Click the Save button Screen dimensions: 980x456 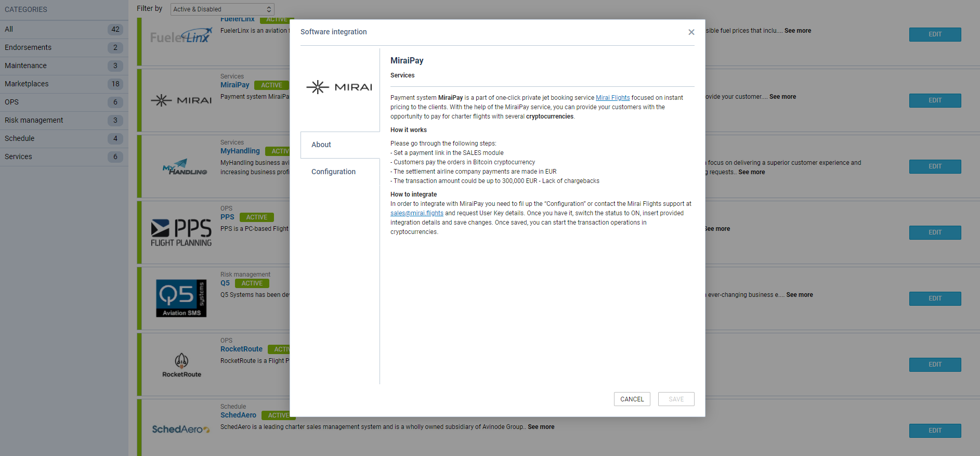[676, 399]
